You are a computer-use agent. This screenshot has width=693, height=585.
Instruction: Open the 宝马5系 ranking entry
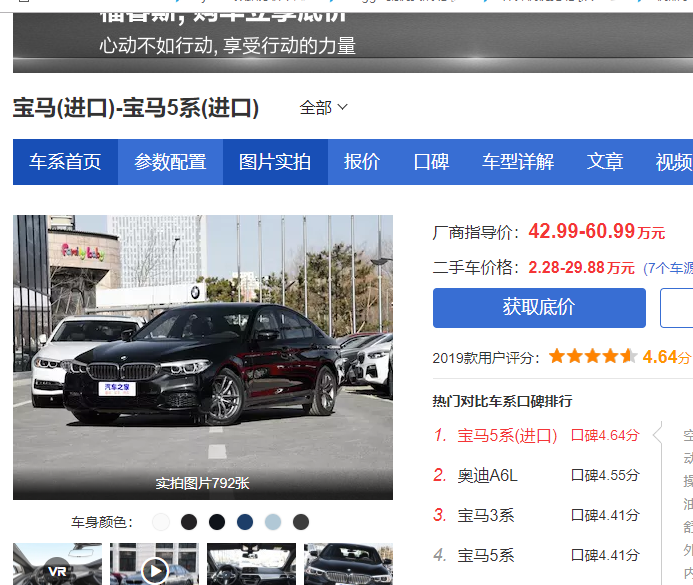click(x=486, y=555)
